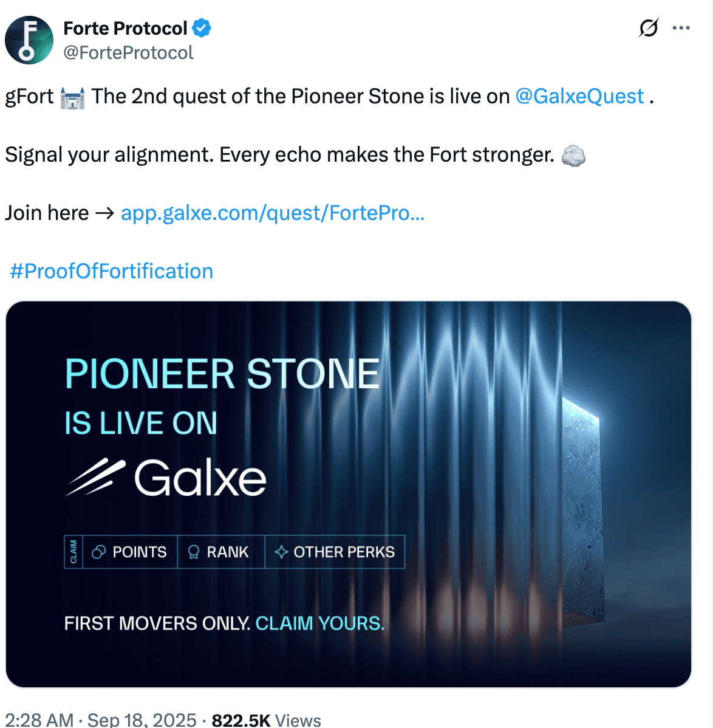Click the castle emoji after gFort

pos(72,97)
